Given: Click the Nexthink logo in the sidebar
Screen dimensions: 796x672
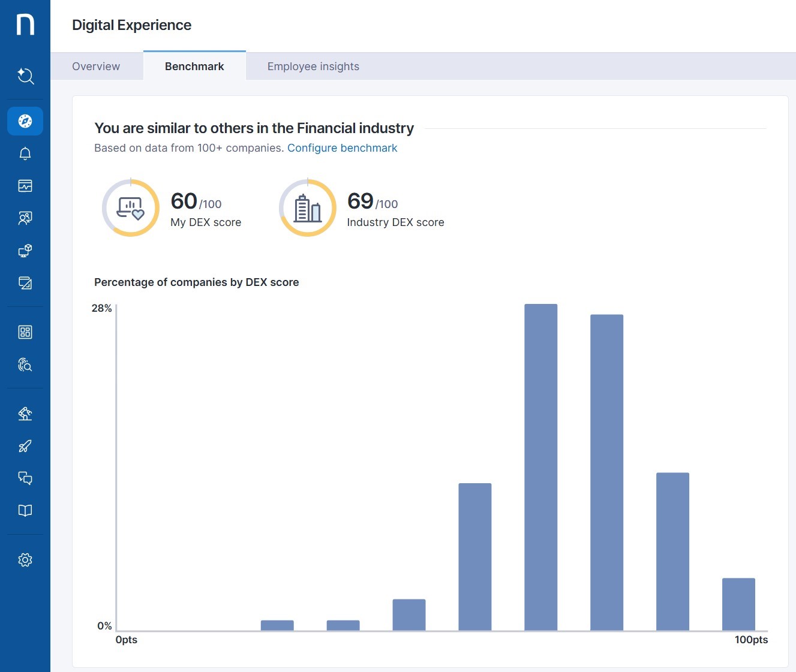Looking at the screenshot, I should (25, 25).
